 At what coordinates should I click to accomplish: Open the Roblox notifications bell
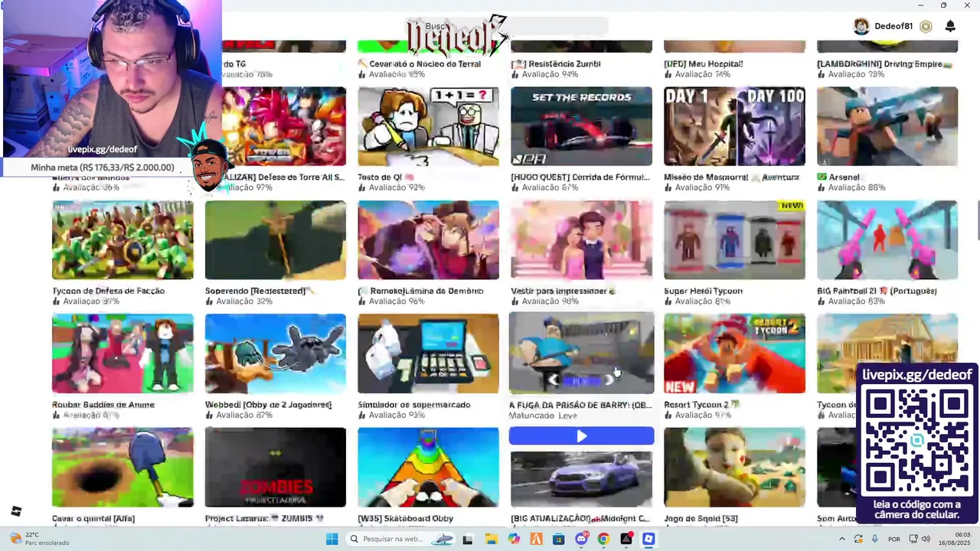pos(950,26)
